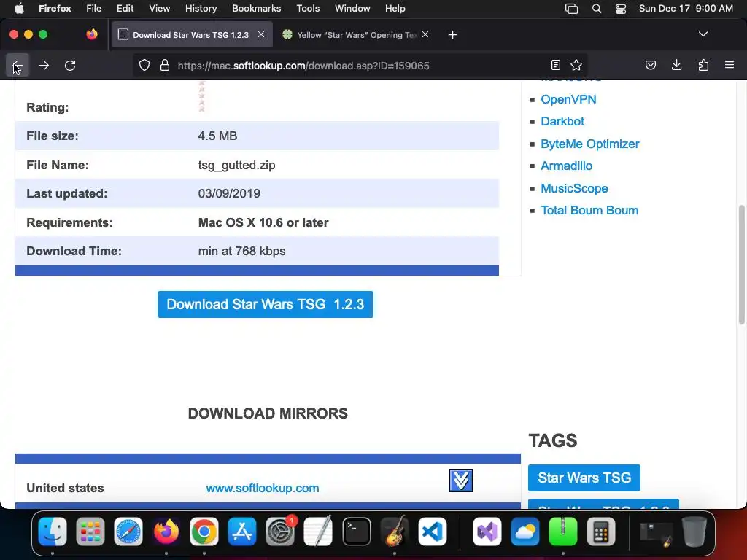Open the OpenVPN link
This screenshot has width=747, height=560.
[568, 99]
